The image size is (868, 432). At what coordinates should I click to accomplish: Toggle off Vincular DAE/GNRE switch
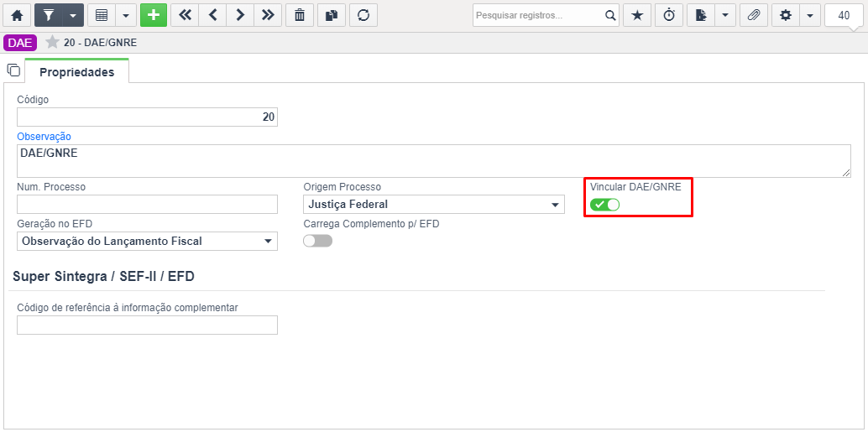click(x=605, y=205)
